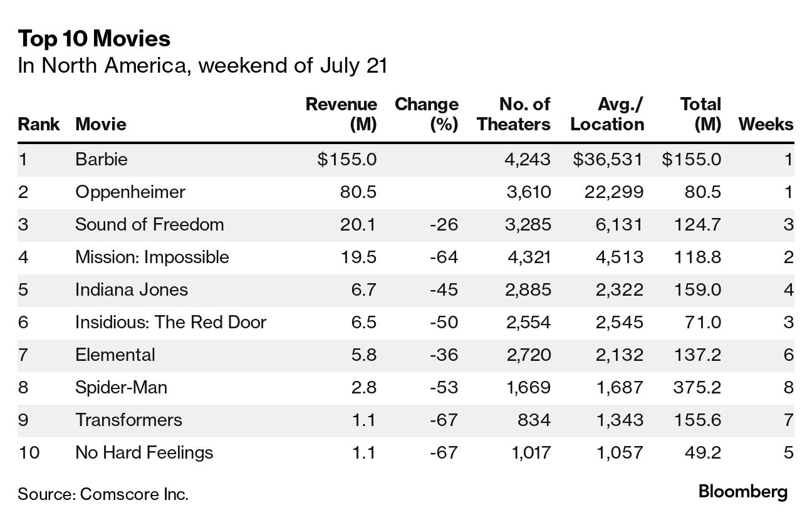This screenshot has width=812, height=520.
Task: Click the subtitle In North America text
Action: coord(202,65)
